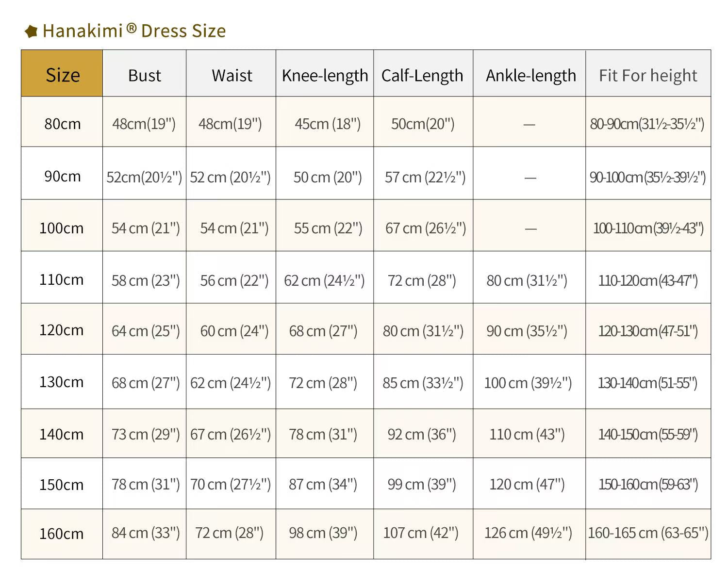Select the Knee-length column header
728x586 pixels.
(325, 76)
